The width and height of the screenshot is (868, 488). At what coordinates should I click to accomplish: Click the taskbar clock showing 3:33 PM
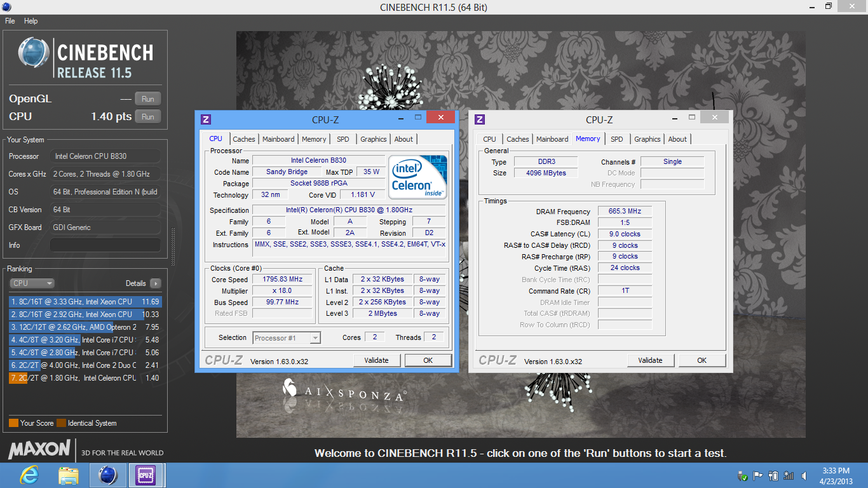click(x=835, y=475)
